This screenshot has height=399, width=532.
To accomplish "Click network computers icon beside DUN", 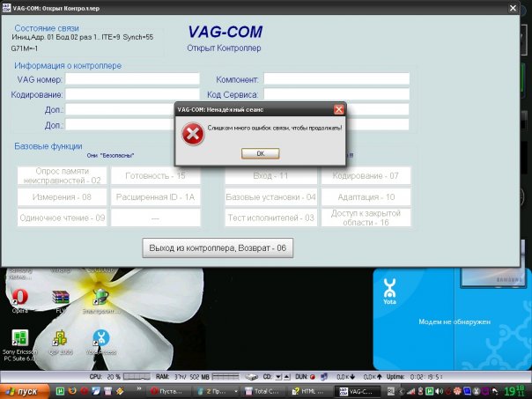I will pyautogui.click(x=324, y=377).
